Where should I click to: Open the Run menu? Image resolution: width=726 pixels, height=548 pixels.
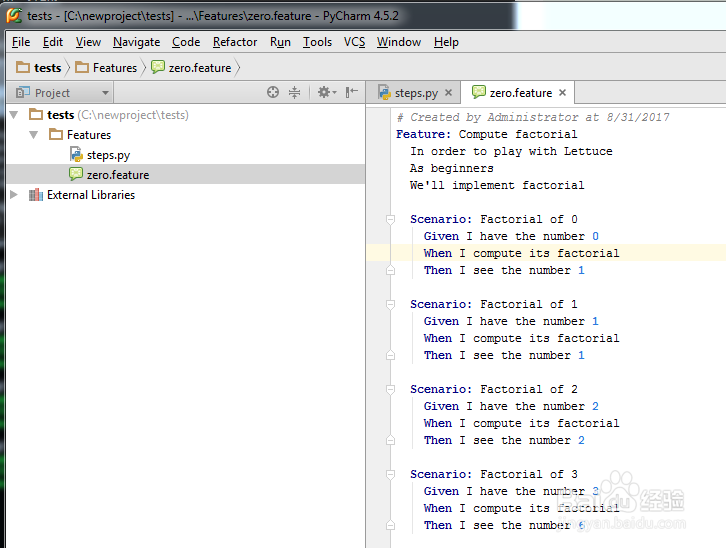[x=280, y=42]
